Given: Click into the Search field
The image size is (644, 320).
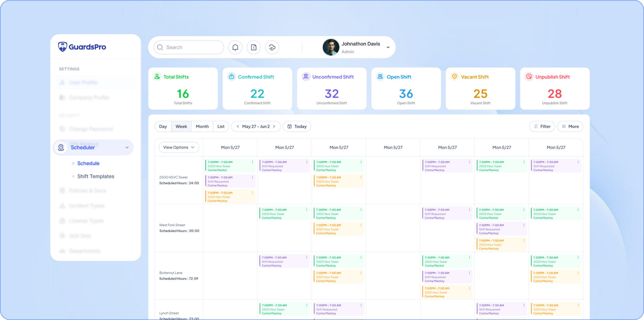Looking at the screenshot, I should tap(192, 47).
